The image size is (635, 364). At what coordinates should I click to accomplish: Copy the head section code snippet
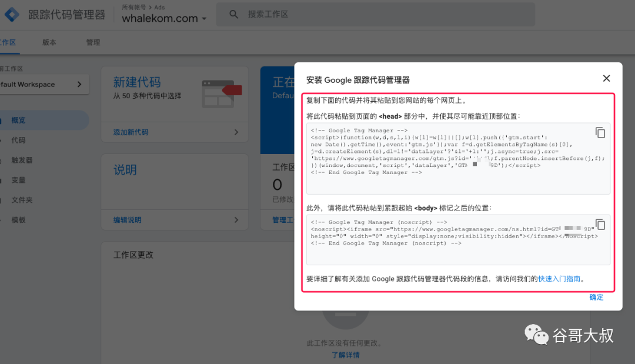[600, 133]
